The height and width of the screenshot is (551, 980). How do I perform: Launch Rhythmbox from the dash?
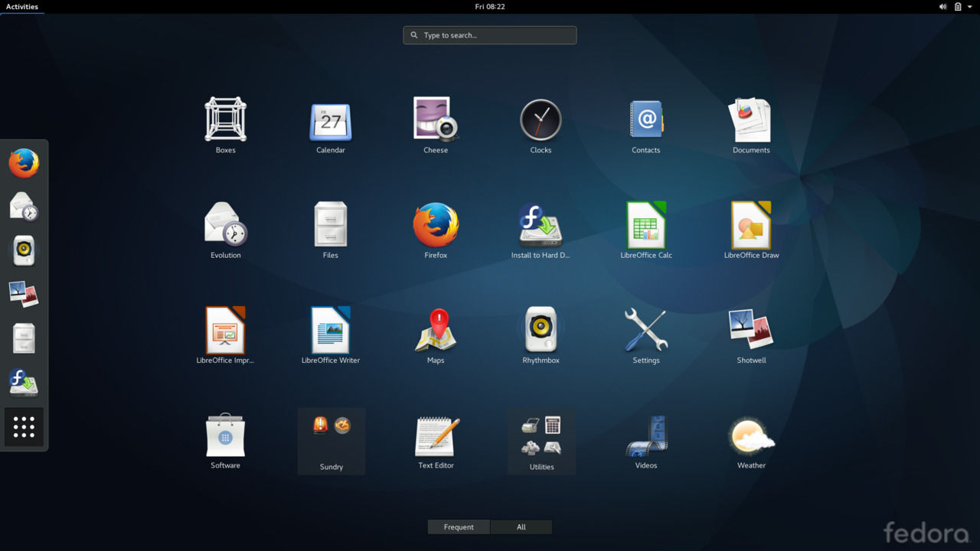coord(24,251)
